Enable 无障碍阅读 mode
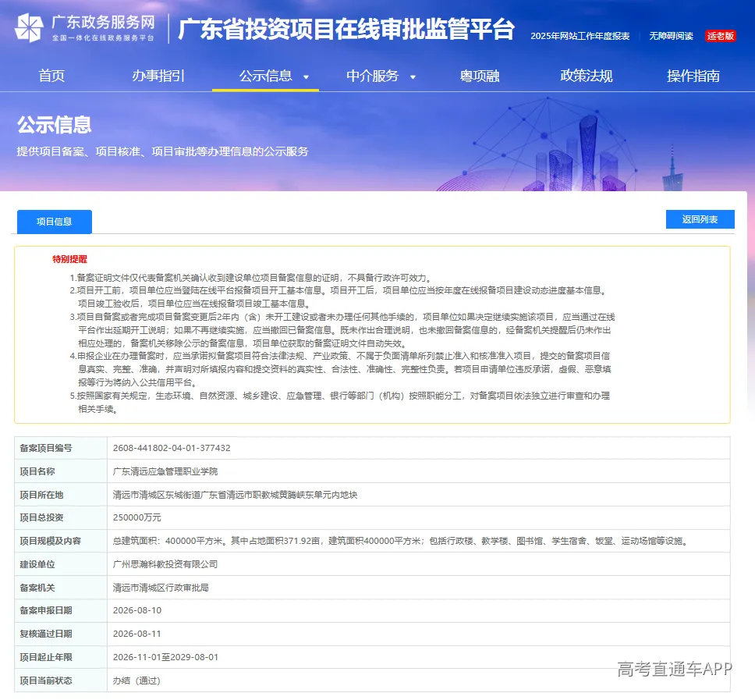The image size is (755, 700). coord(672,36)
